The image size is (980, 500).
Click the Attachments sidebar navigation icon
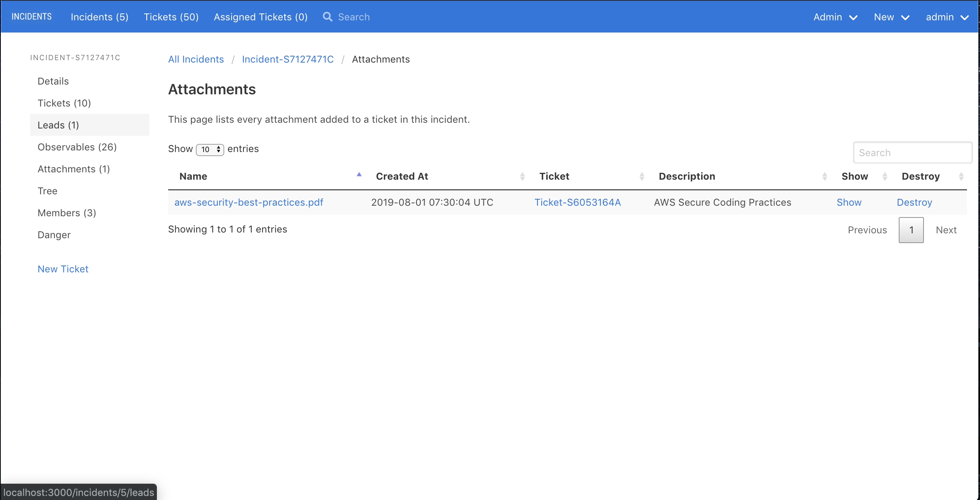point(74,168)
